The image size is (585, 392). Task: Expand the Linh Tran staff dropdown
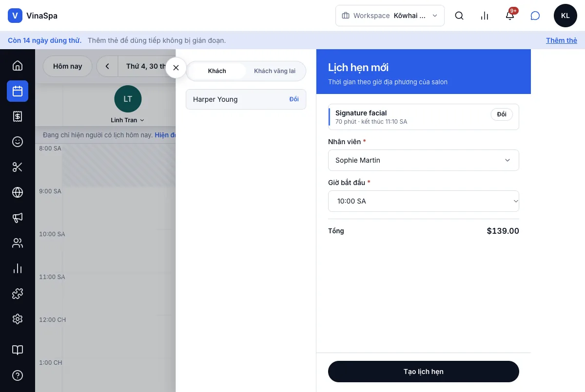pos(128,120)
